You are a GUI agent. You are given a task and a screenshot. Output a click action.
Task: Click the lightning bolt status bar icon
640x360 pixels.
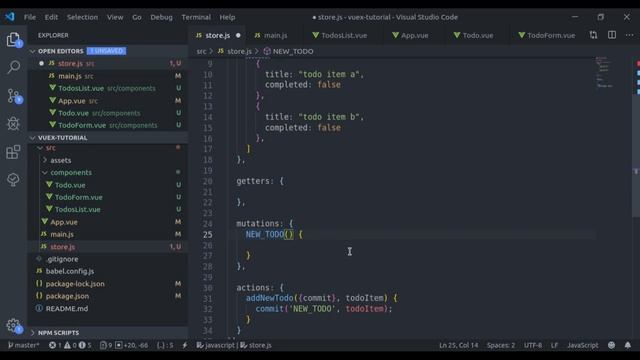coord(185,345)
